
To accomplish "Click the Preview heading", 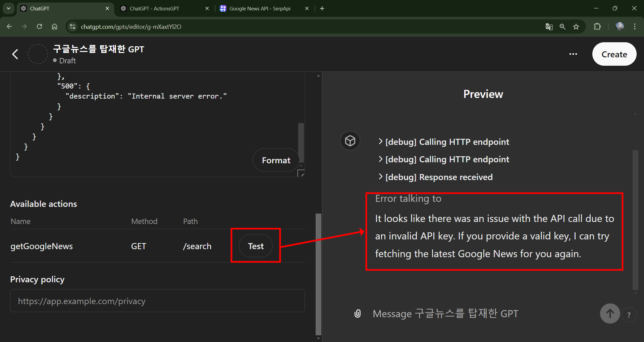I will pyautogui.click(x=483, y=94).
